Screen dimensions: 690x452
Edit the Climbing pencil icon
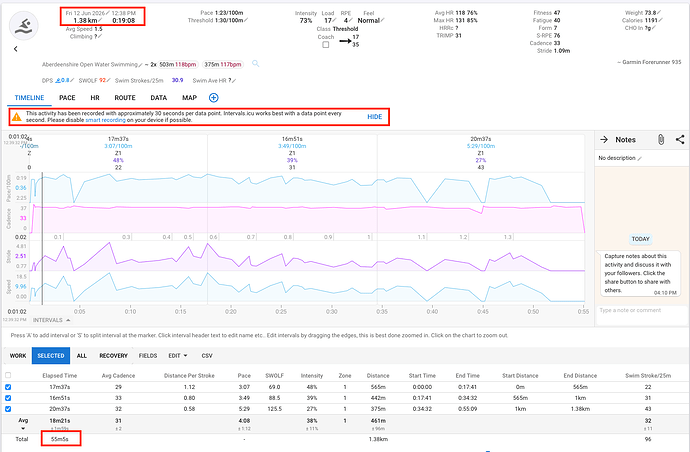click(x=100, y=37)
